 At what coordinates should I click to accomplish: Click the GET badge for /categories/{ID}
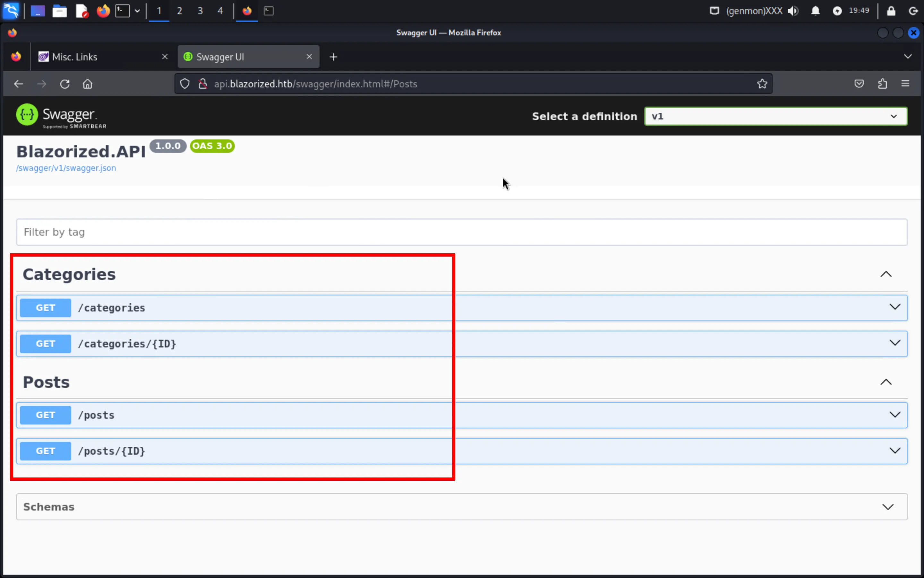click(46, 344)
